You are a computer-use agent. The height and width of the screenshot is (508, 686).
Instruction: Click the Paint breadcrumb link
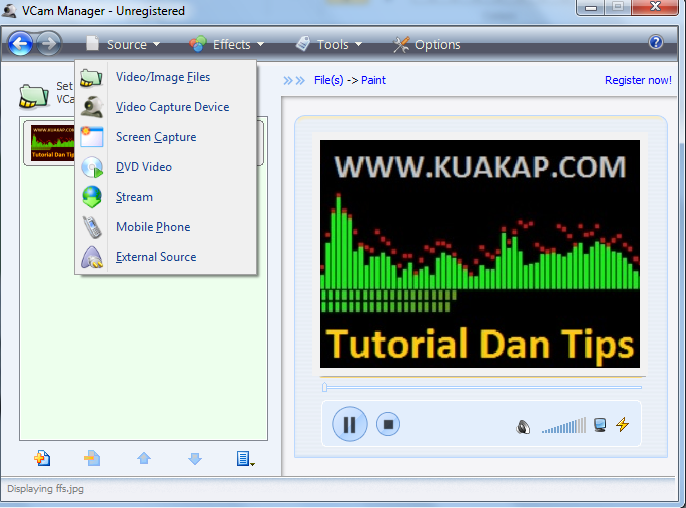(x=373, y=80)
